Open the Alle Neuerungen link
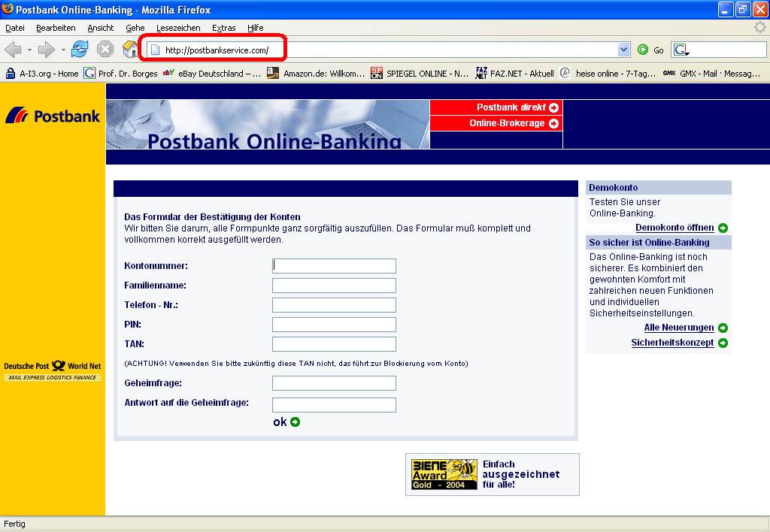 click(679, 328)
